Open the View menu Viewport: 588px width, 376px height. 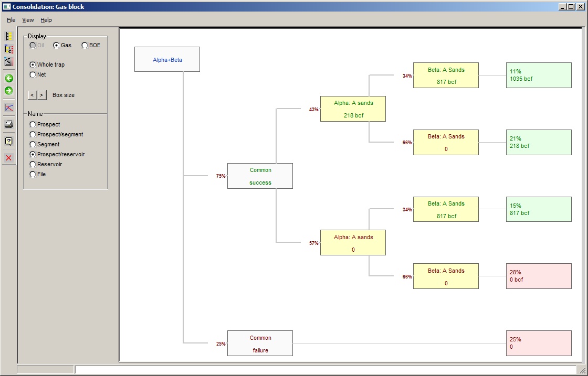pyautogui.click(x=28, y=20)
